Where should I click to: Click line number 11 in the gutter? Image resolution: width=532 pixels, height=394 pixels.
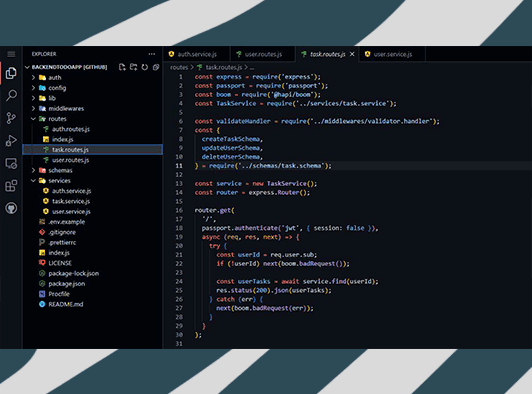pos(179,166)
